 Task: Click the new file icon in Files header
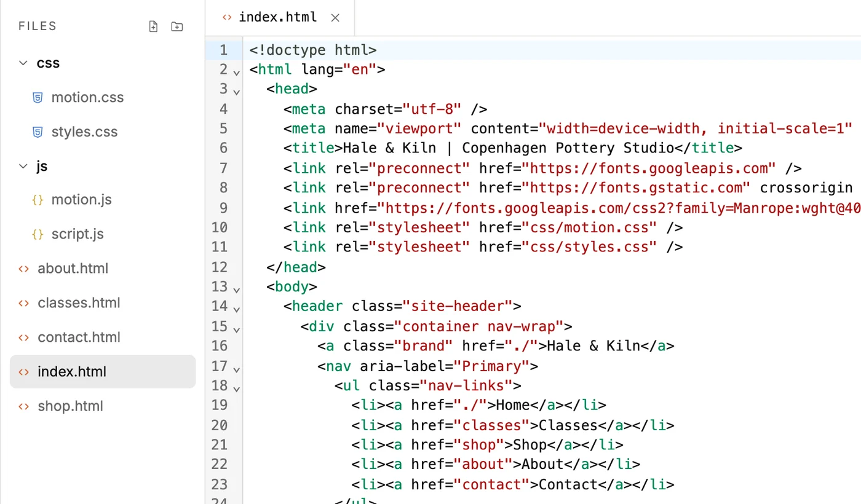tap(154, 26)
